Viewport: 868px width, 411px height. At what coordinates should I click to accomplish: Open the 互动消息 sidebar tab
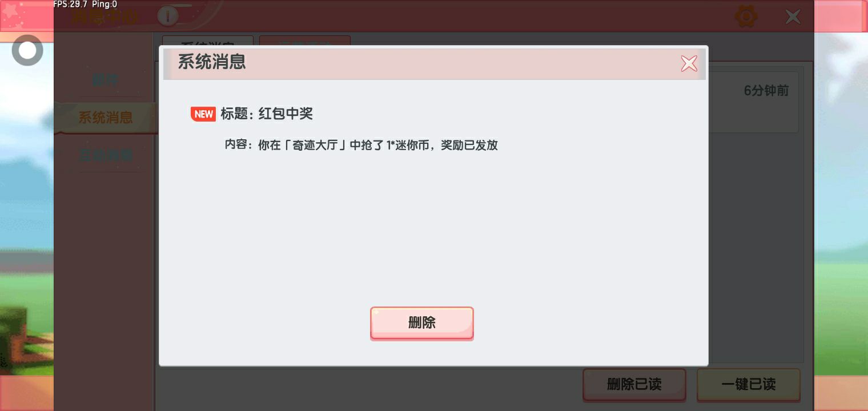click(x=106, y=155)
